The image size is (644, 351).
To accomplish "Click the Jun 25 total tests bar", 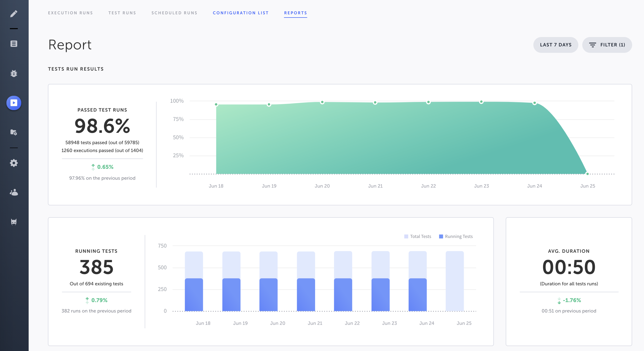I will 455,281.
